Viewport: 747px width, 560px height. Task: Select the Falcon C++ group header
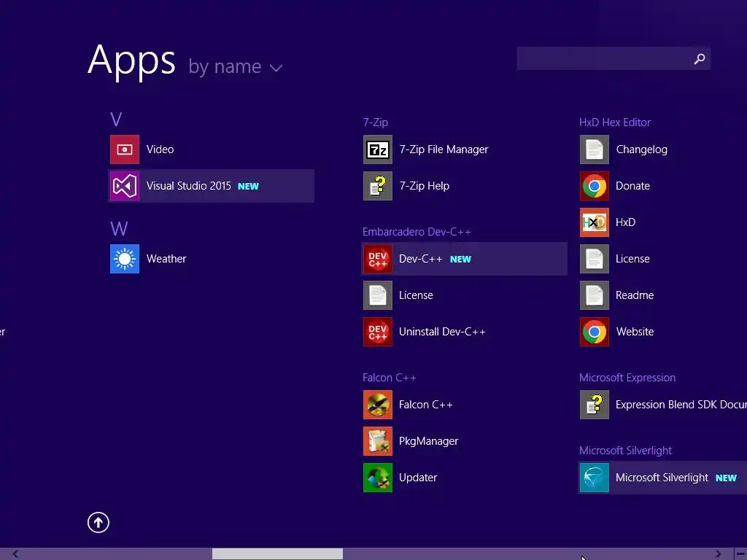click(390, 378)
